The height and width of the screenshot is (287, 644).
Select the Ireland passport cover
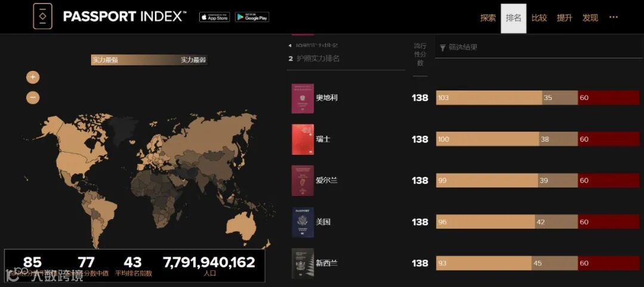(303, 180)
